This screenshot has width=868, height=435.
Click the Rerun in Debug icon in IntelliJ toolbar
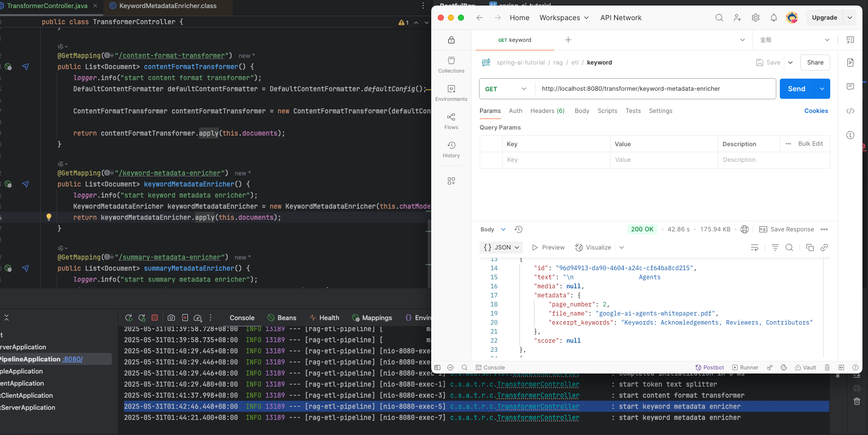(x=142, y=318)
